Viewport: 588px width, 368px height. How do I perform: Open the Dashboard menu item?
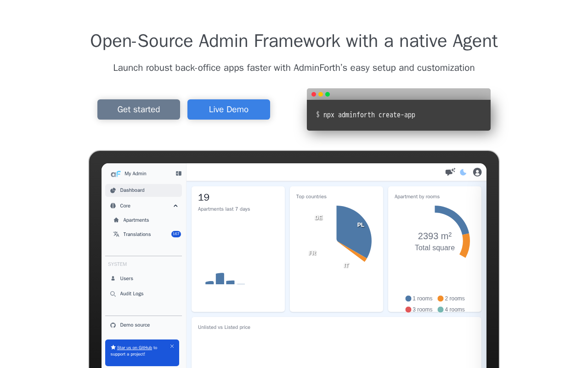[143, 190]
